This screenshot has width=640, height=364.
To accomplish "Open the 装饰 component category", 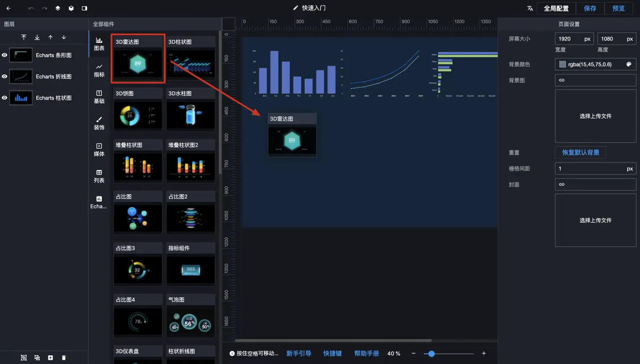I will 99,123.
